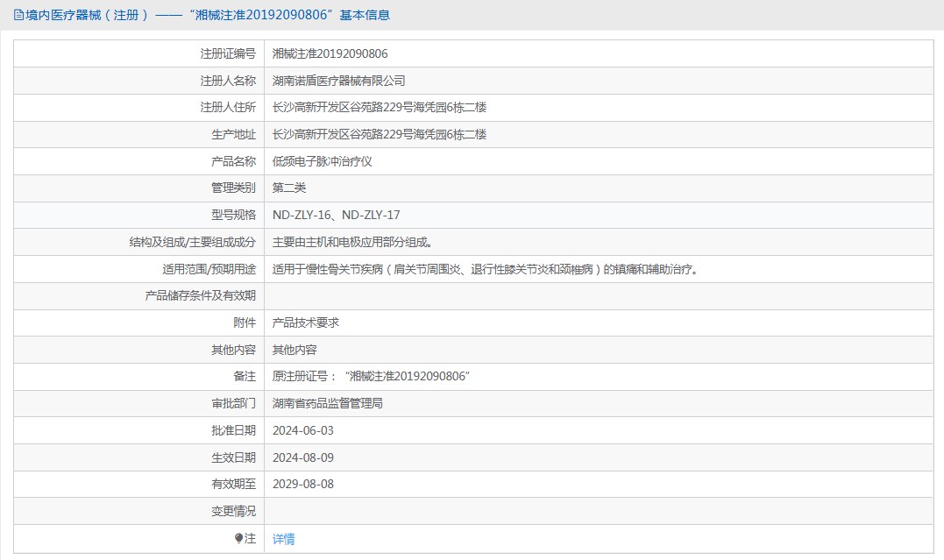Click the 产品储存条件及有效期 label

click(x=201, y=295)
